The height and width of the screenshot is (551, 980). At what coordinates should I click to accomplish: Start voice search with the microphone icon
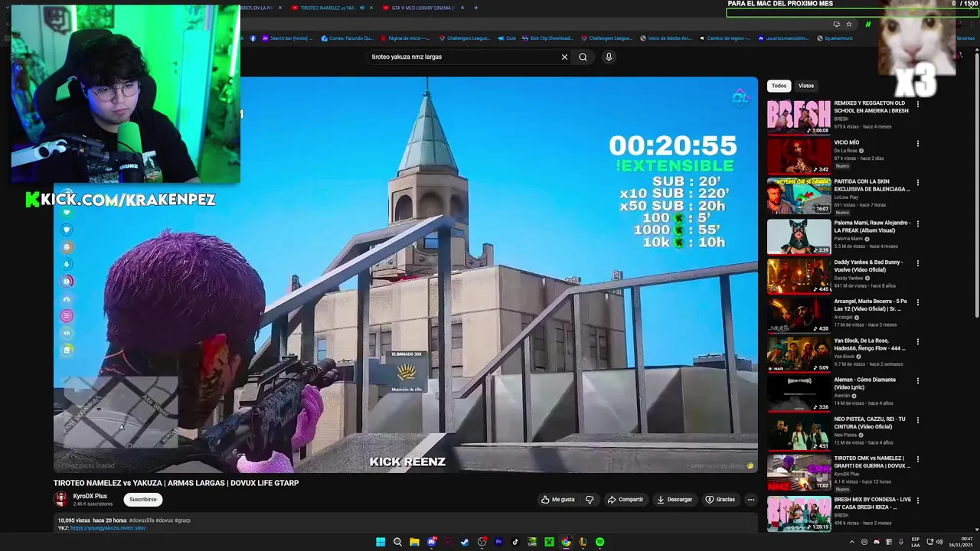pos(609,57)
